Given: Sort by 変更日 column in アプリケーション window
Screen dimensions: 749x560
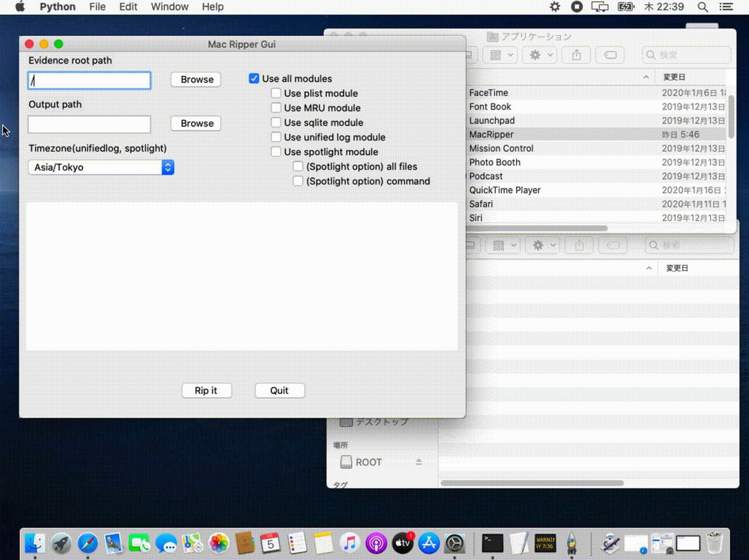Looking at the screenshot, I should tap(674, 77).
